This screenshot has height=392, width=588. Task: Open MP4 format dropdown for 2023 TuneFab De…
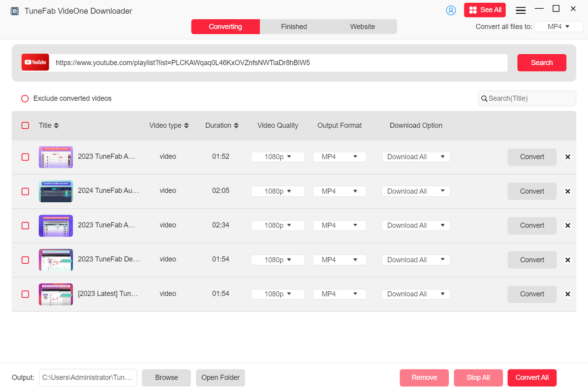tap(339, 260)
